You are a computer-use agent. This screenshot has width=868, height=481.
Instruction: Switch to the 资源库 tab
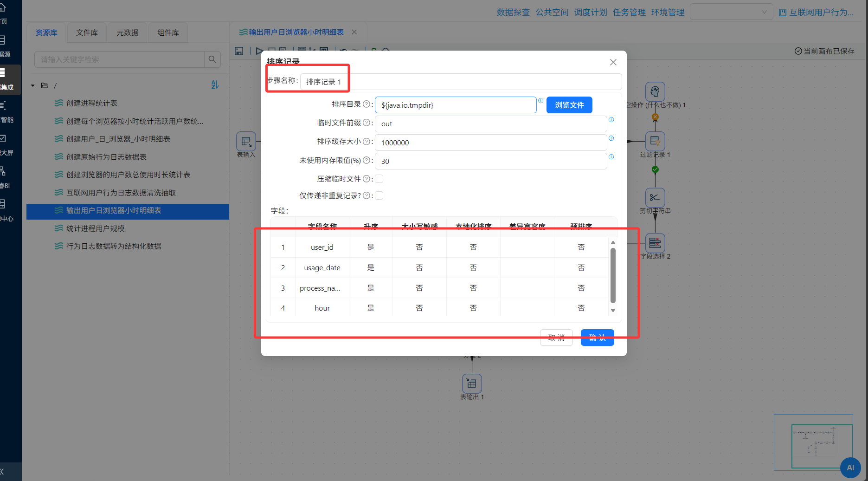46,32
